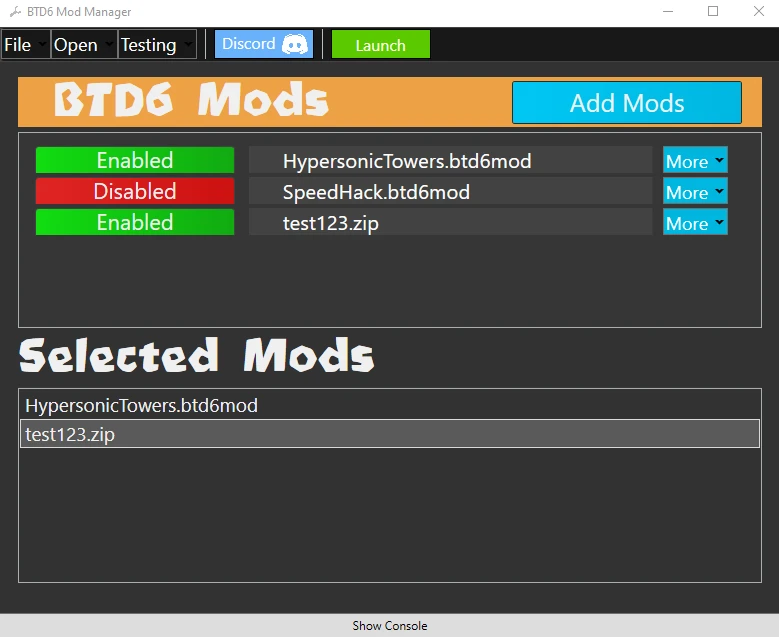This screenshot has width=779, height=637.
Task: Click the Discord button
Action: 264,44
